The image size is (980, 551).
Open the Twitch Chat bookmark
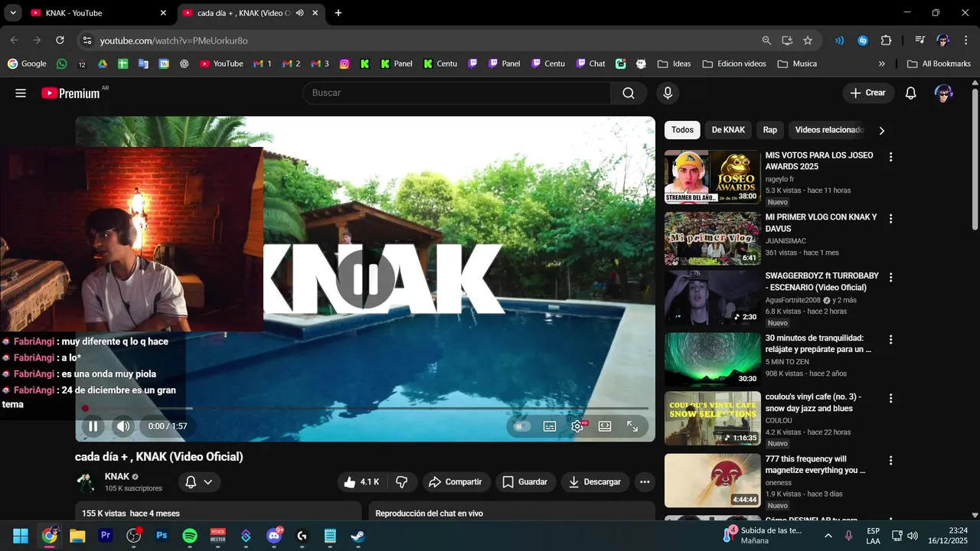point(590,64)
